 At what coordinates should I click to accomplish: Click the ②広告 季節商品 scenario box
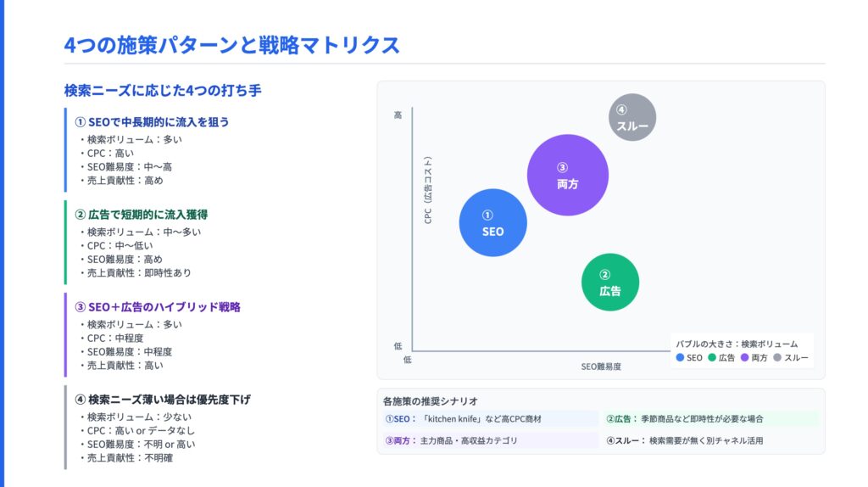(710, 419)
